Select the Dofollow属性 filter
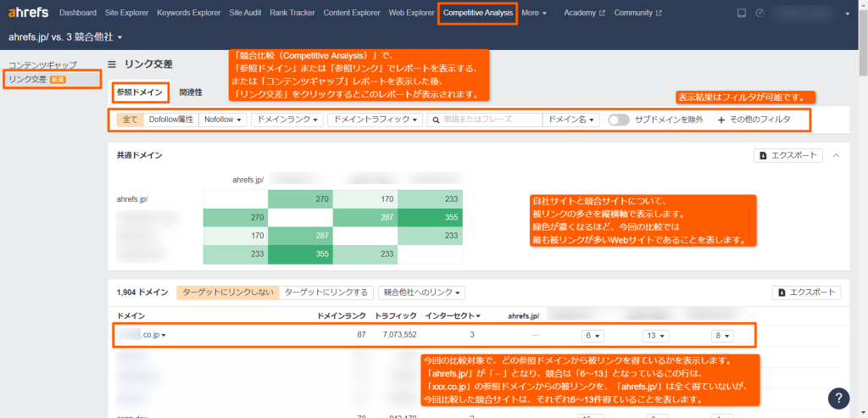The image size is (868, 418). 171,120
